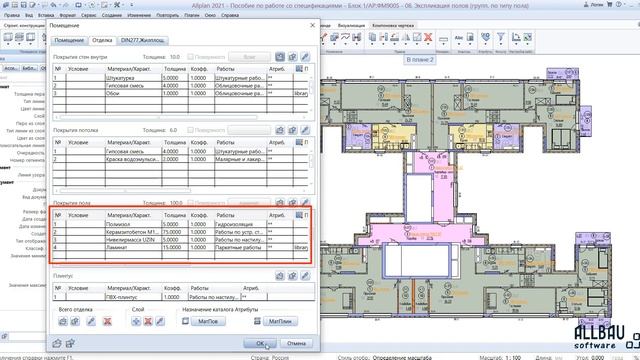Click the МатПлин catalog button
The width and height of the screenshot is (640, 360).
280,321
